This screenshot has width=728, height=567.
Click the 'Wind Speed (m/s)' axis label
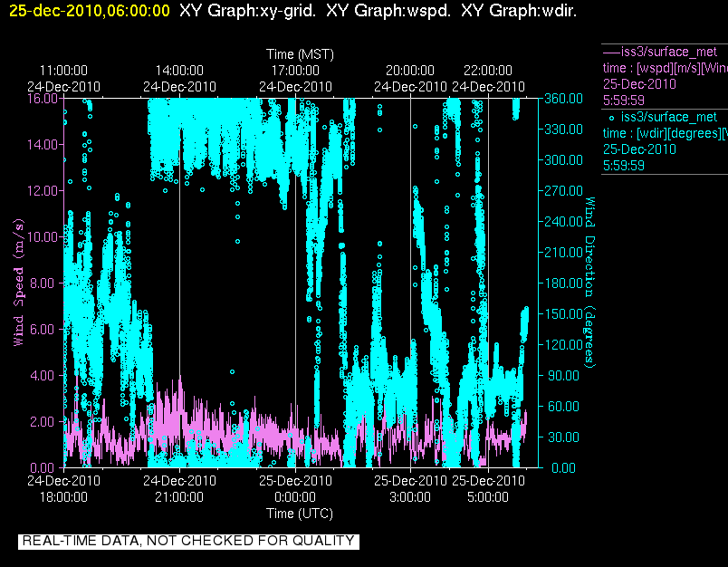point(18,283)
